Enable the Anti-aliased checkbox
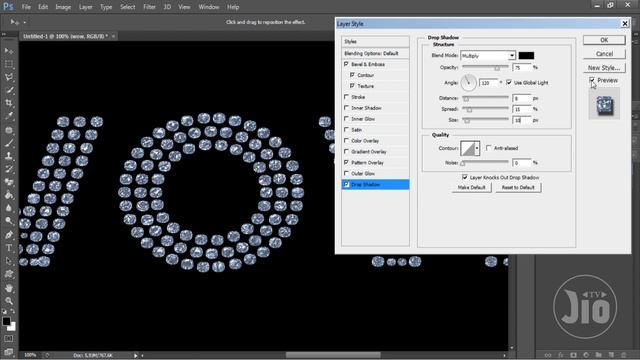640x360 pixels. (x=489, y=148)
